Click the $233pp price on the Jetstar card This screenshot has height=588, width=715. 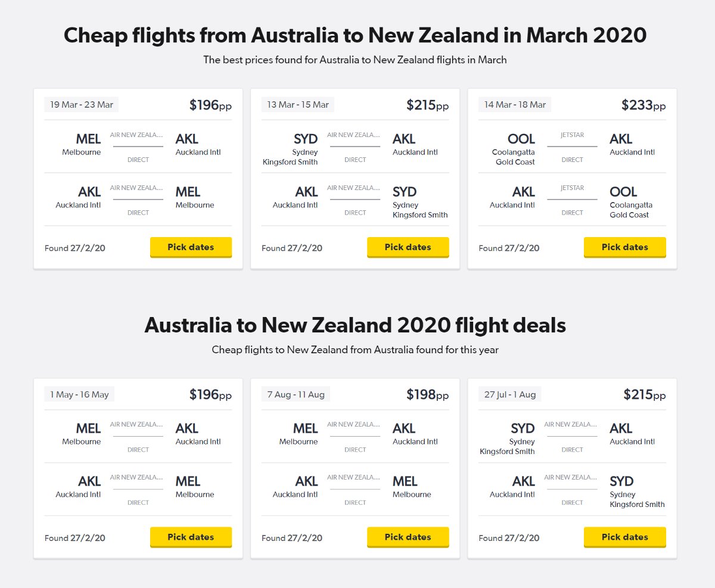[643, 105]
